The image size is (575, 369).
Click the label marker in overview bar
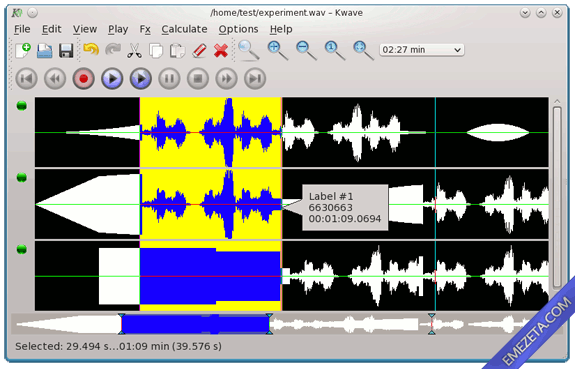[432, 324]
